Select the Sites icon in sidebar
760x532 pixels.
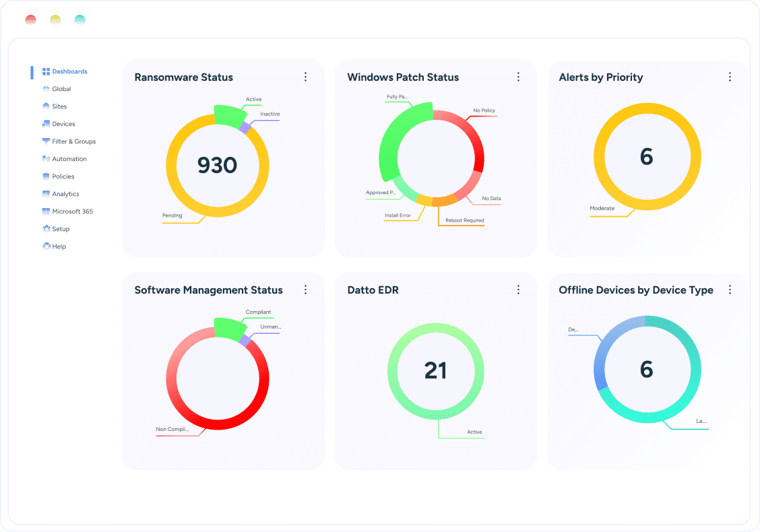(x=46, y=106)
